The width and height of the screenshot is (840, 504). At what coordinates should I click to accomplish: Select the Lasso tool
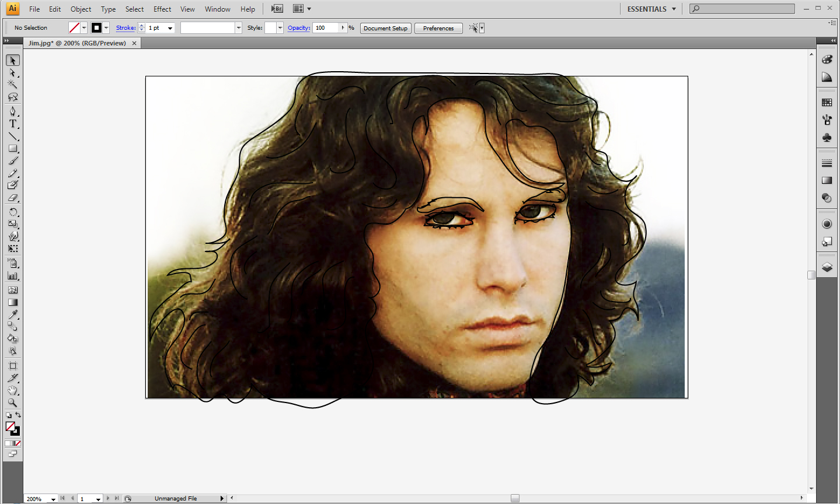(13, 97)
